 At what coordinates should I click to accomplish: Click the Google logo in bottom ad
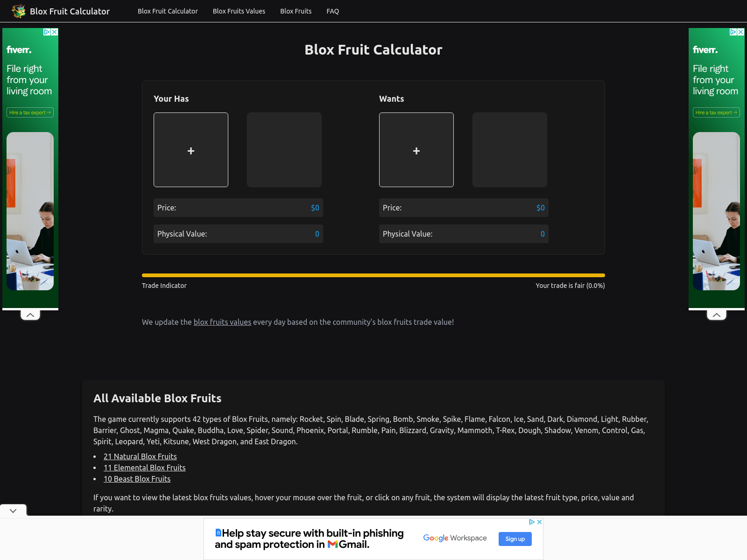pos(436,538)
